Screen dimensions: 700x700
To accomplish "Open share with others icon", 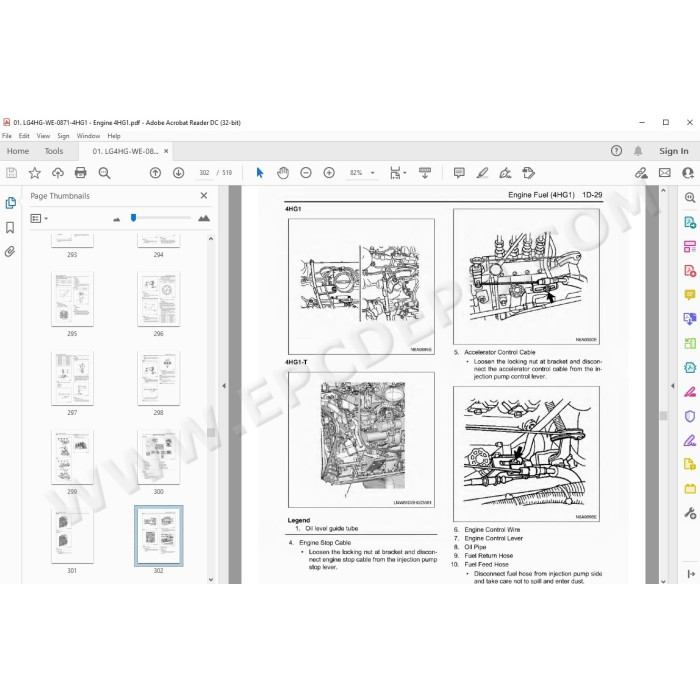I will pos(688,173).
